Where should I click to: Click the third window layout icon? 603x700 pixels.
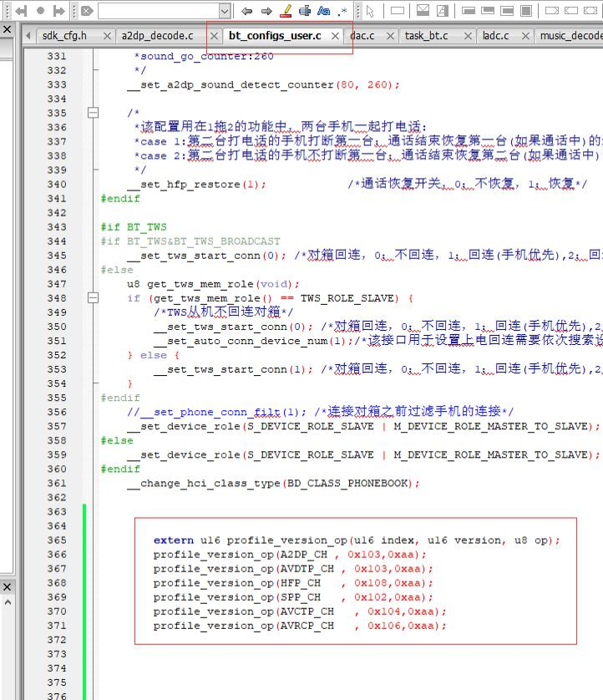point(507,10)
